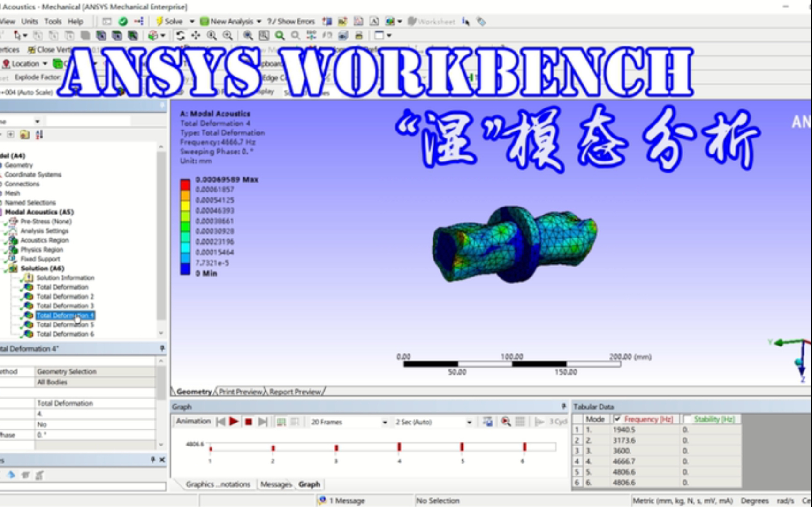Enable the Stability [Hz] column checkbox
812x507 pixels.
point(687,419)
